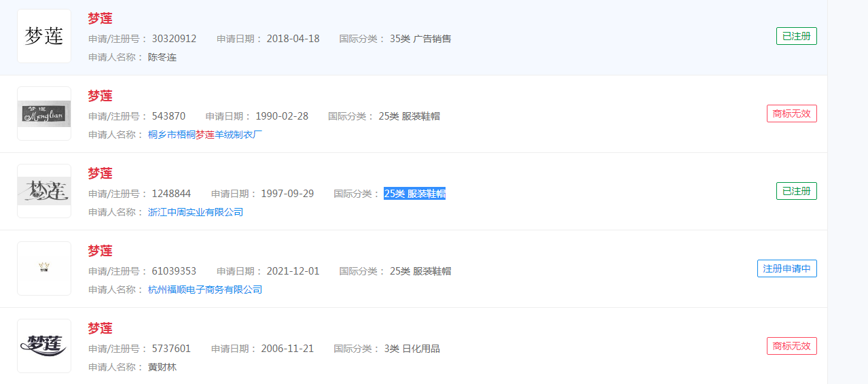Open the 梦莲 wave logo thumbnail for 5737601
The width and height of the screenshot is (868, 384).
44,346
